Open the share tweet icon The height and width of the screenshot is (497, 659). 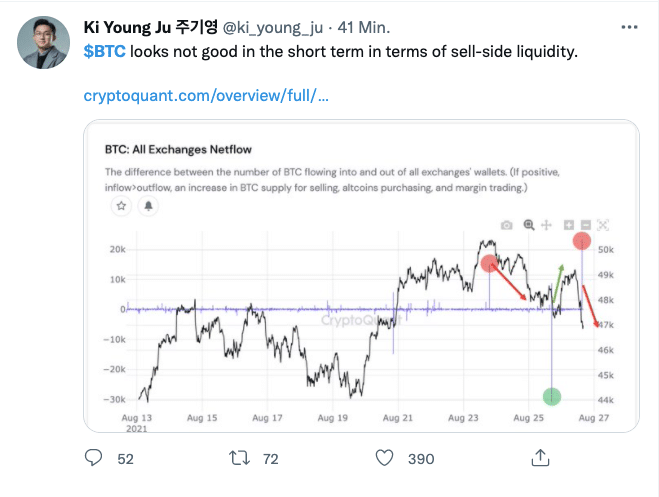(538, 457)
